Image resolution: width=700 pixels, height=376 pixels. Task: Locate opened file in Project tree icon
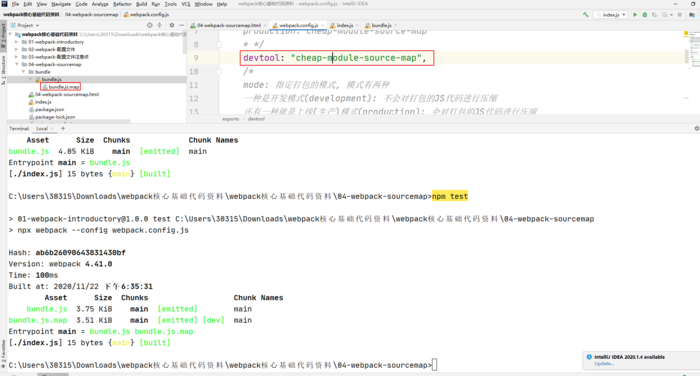pyautogui.click(x=150, y=25)
